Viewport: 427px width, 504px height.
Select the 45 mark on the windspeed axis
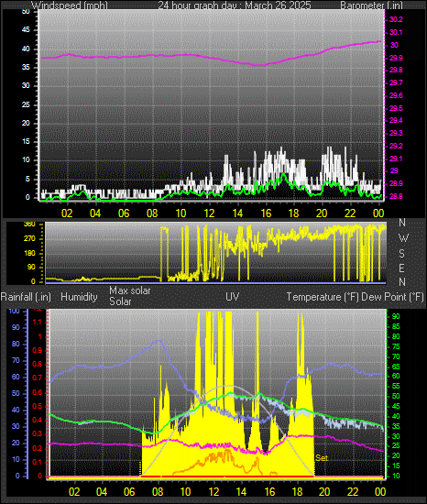pos(26,30)
